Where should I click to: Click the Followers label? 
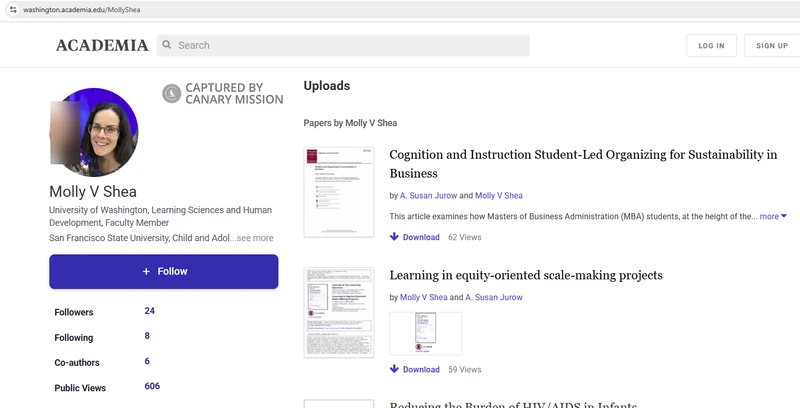tap(74, 312)
